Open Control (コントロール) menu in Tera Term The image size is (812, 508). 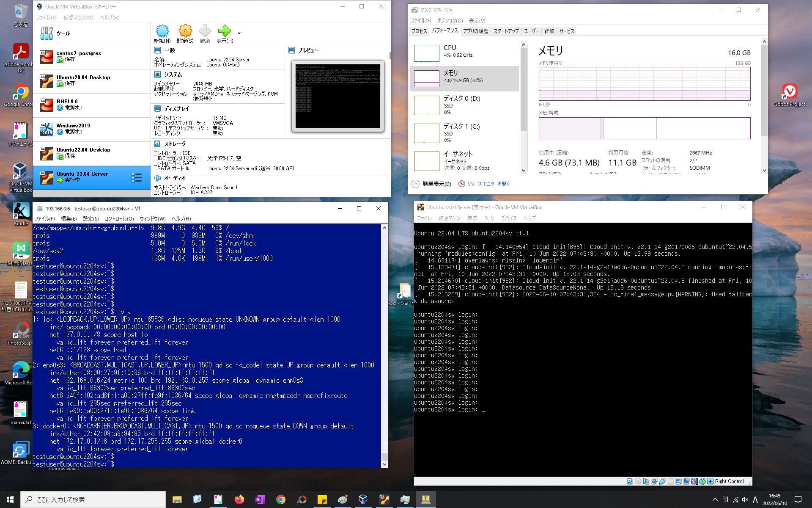(x=119, y=219)
